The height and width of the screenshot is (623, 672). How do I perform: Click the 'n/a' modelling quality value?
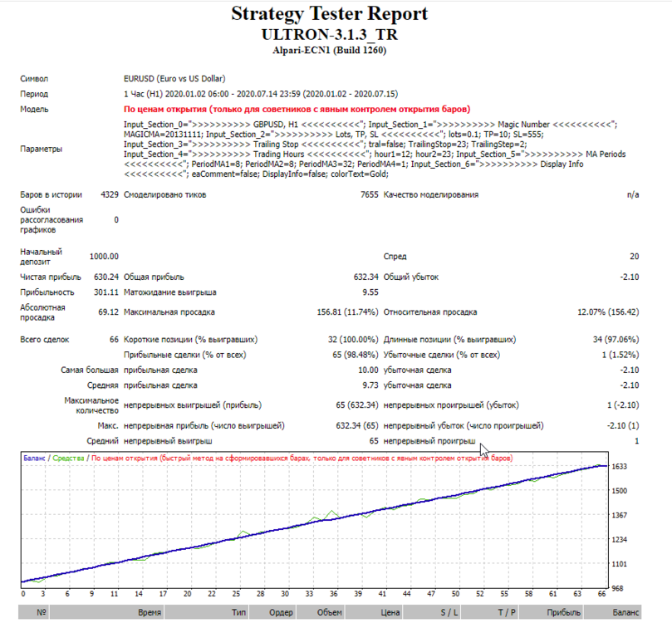[x=633, y=195]
